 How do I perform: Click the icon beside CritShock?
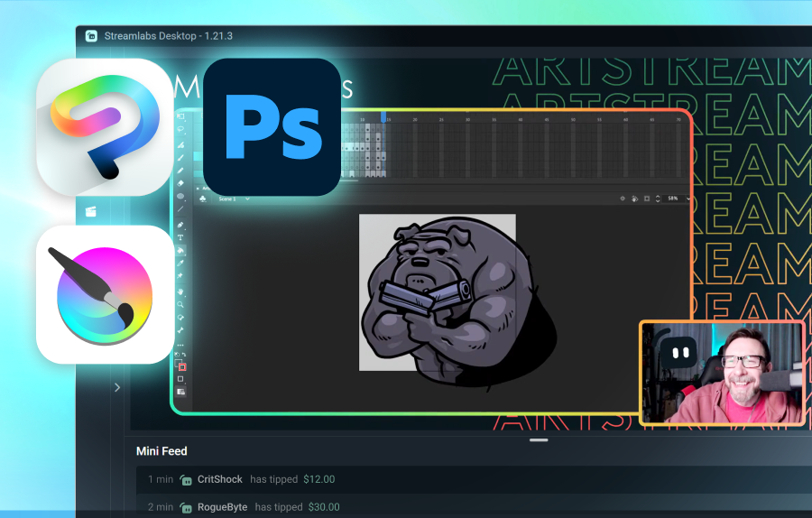click(185, 480)
